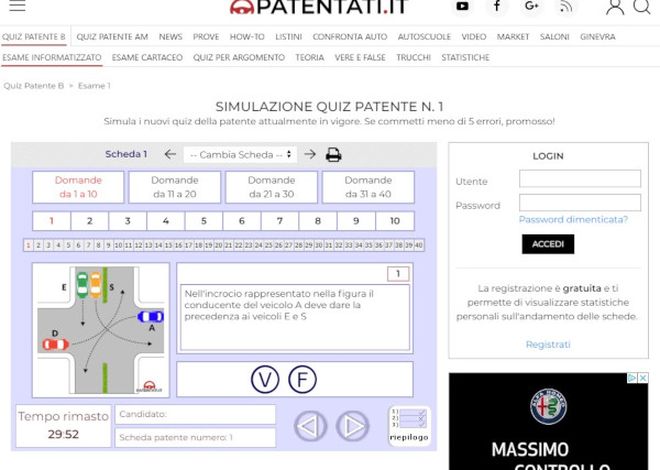Select Quiz Patente AM menu
The image size is (660, 470).
(112, 37)
